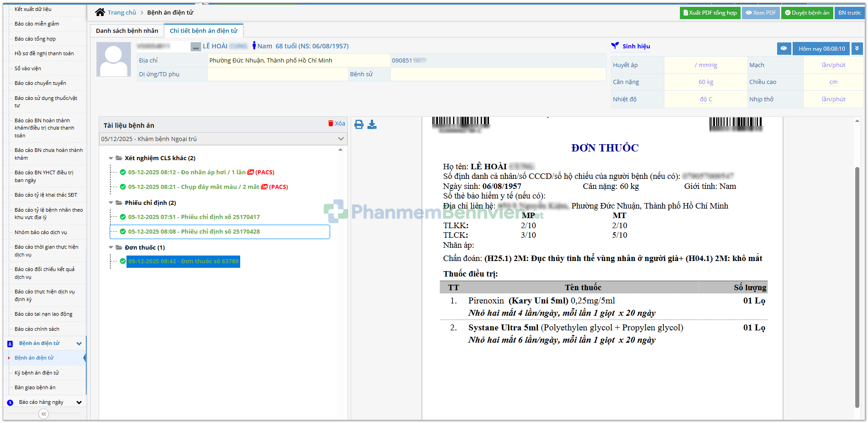This screenshot has height=423, width=868.
Task: Select Phiếu chỉ định số 25170417
Action: [x=194, y=217]
